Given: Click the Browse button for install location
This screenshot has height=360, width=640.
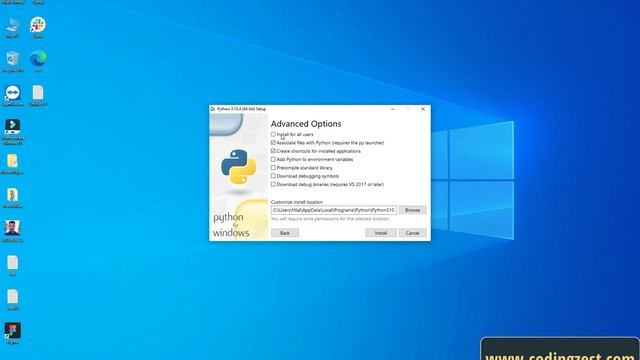Looking at the screenshot, I should (413, 210).
